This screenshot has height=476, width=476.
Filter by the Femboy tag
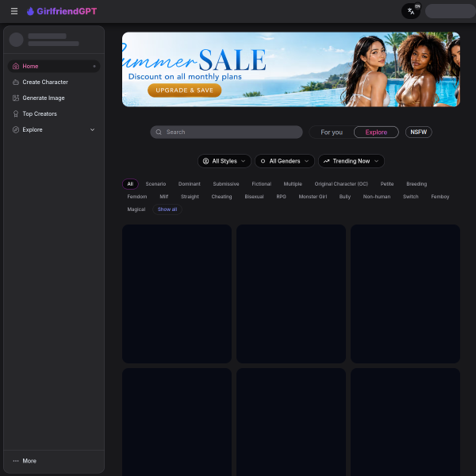pyautogui.click(x=440, y=197)
